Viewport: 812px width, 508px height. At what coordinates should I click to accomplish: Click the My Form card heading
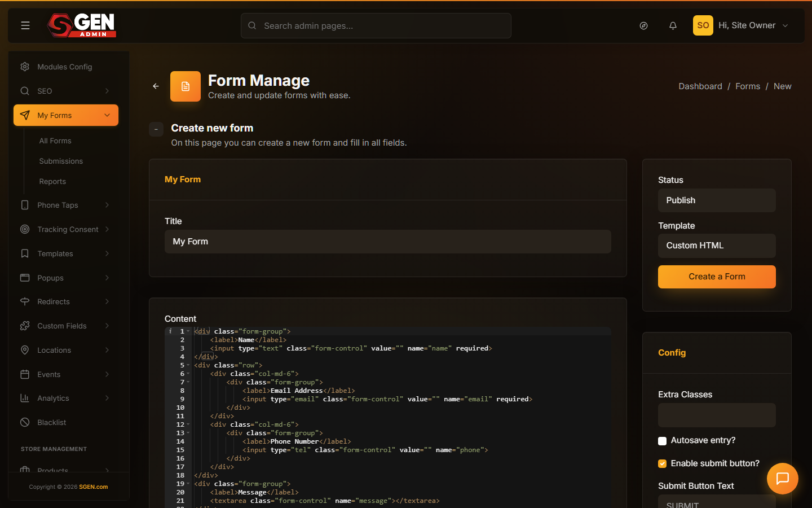(183, 179)
